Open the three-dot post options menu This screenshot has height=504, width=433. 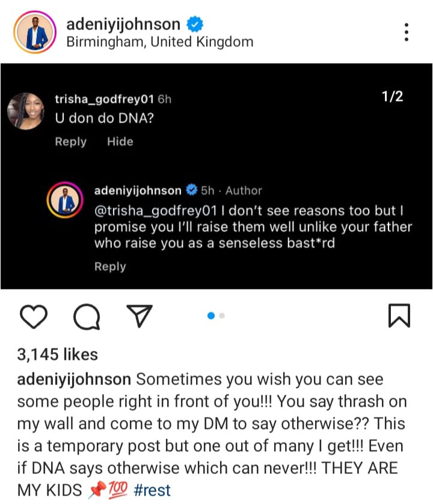point(407,32)
